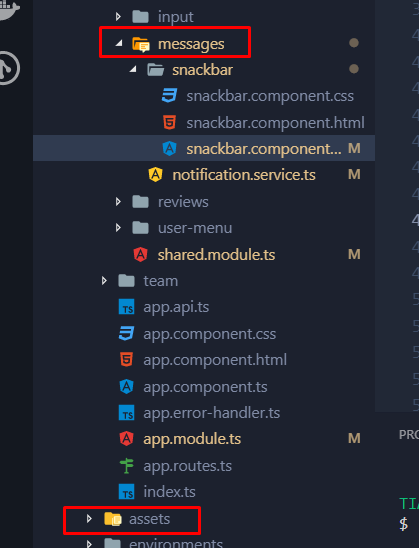
Task: Open the highlighted snackbar.component... file
Action: pyautogui.click(x=264, y=149)
